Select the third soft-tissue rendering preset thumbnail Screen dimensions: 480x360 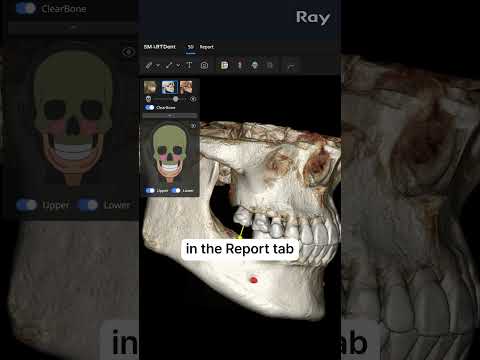coord(186,87)
